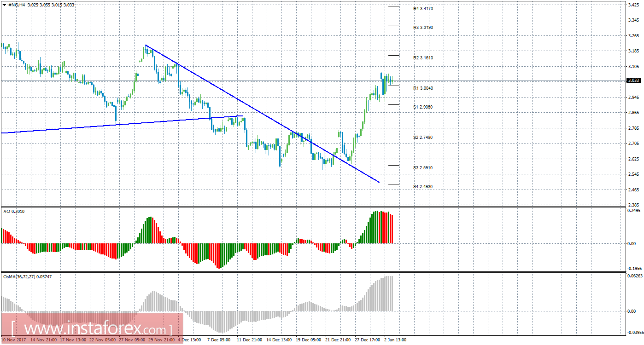Viewport: 644px width, 345px height.
Task: Select the R3 3.3190 resistance label
Action: pyautogui.click(x=423, y=28)
